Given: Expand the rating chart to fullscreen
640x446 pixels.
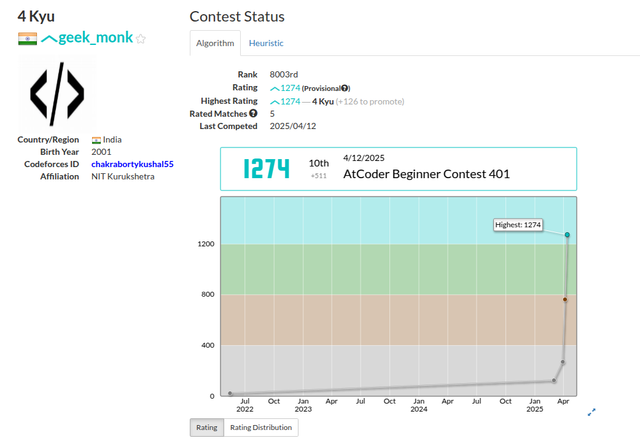Looking at the screenshot, I should (x=591, y=411).
